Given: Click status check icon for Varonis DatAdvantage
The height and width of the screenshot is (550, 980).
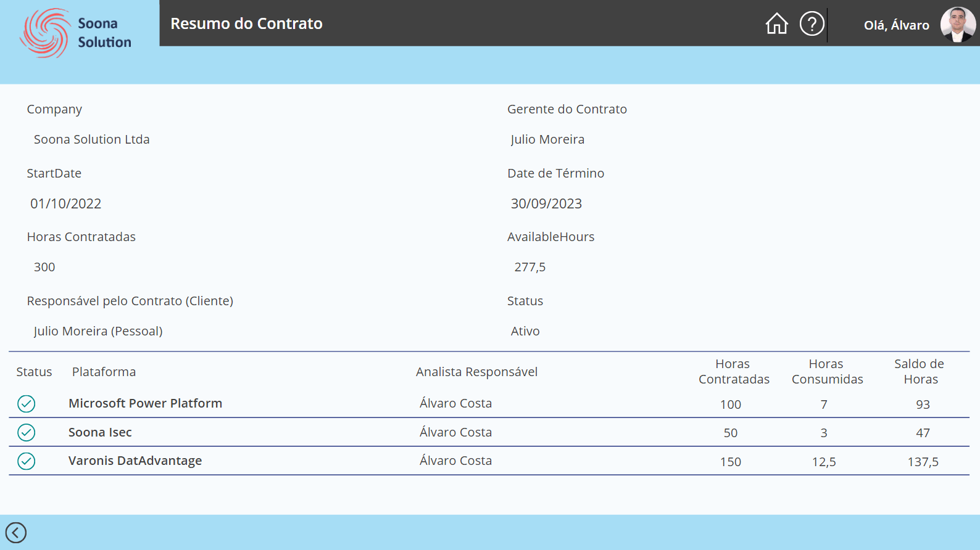Looking at the screenshot, I should pyautogui.click(x=27, y=461).
